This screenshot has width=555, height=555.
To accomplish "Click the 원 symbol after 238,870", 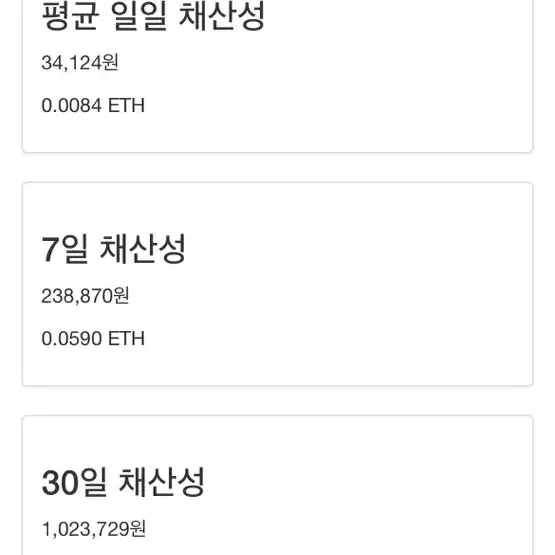I will pos(121,296).
